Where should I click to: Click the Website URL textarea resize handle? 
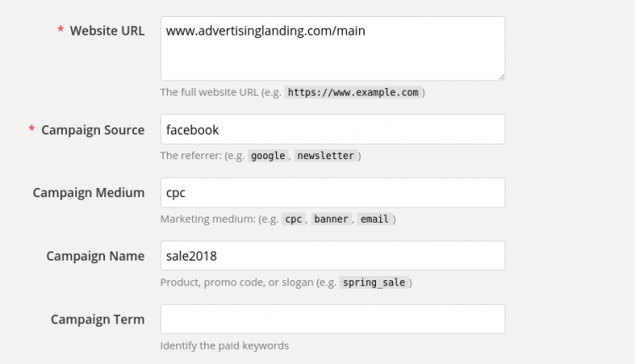(x=501, y=77)
